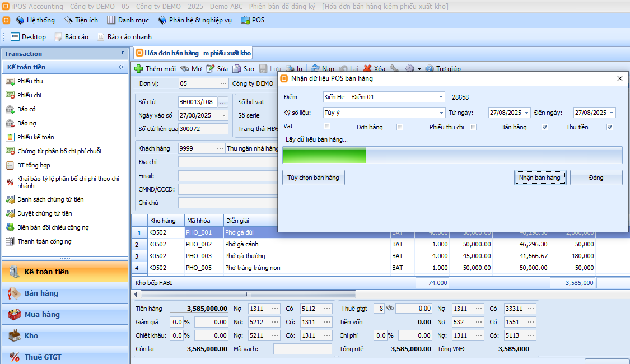630x364 pixels.
Task: Open Biên bản đối chiếu công nợ
Action: pyautogui.click(x=53, y=227)
